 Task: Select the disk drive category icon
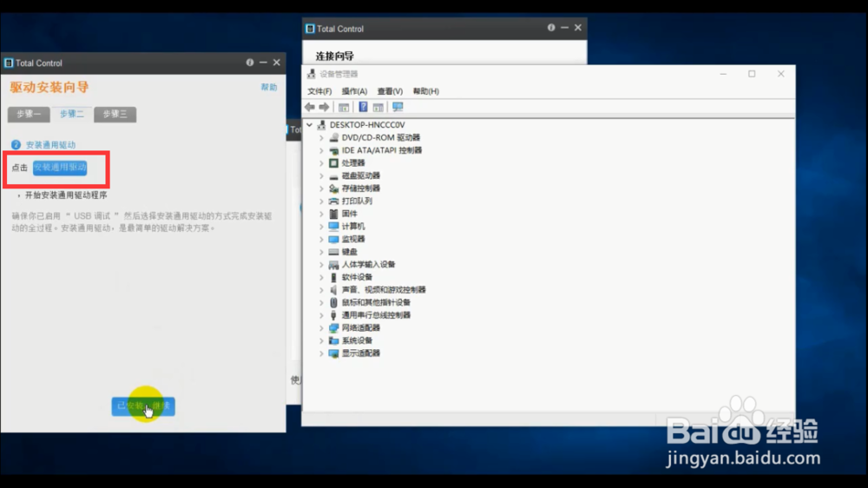point(334,175)
